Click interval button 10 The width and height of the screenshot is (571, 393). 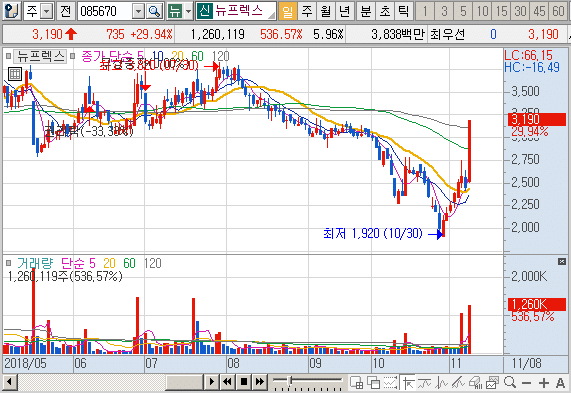click(482, 11)
